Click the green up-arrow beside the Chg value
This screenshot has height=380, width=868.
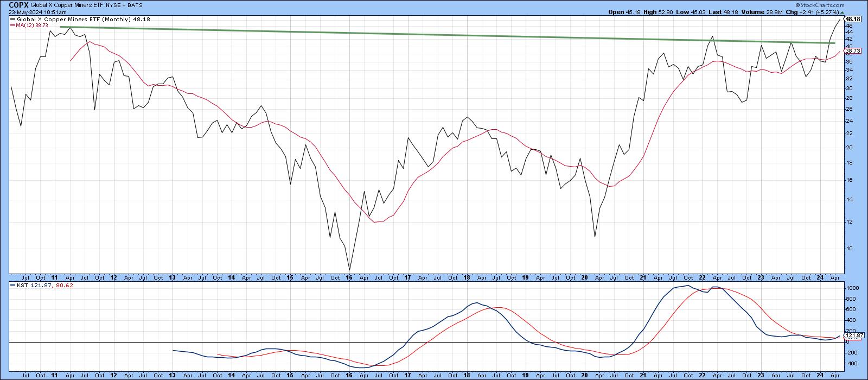(841, 11)
